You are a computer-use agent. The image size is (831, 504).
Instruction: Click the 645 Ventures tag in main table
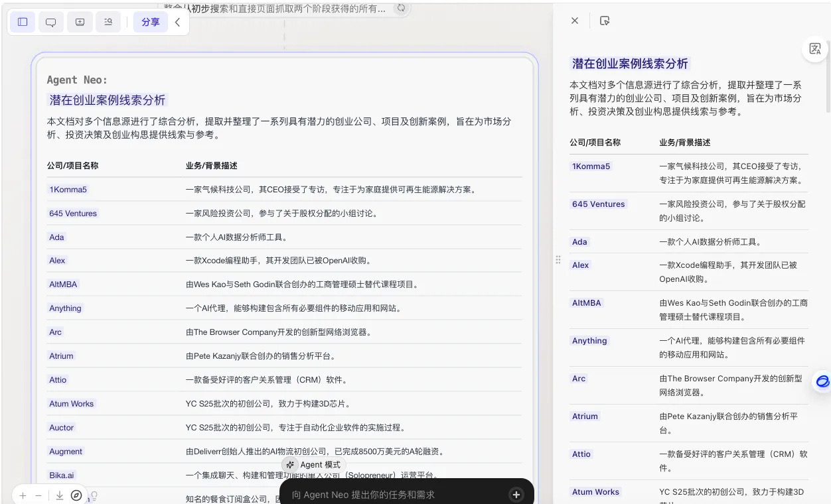pyautogui.click(x=73, y=214)
